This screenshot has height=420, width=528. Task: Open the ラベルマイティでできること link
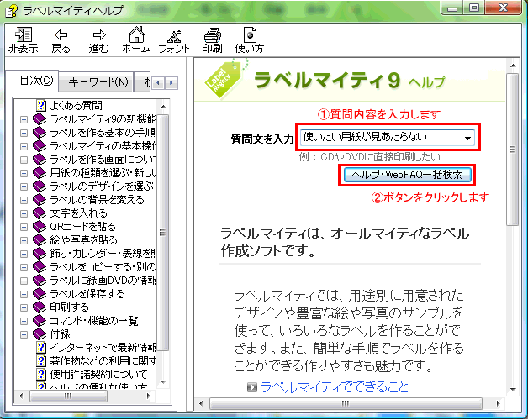coord(334,387)
